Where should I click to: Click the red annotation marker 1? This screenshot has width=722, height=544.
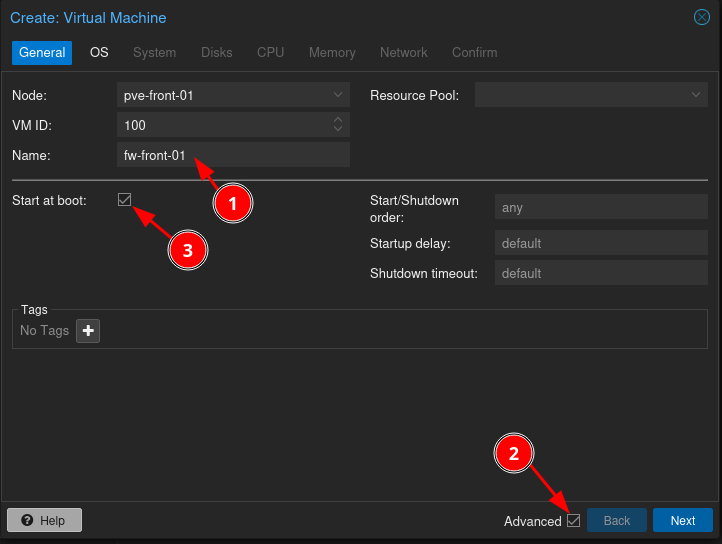tap(233, 203)
